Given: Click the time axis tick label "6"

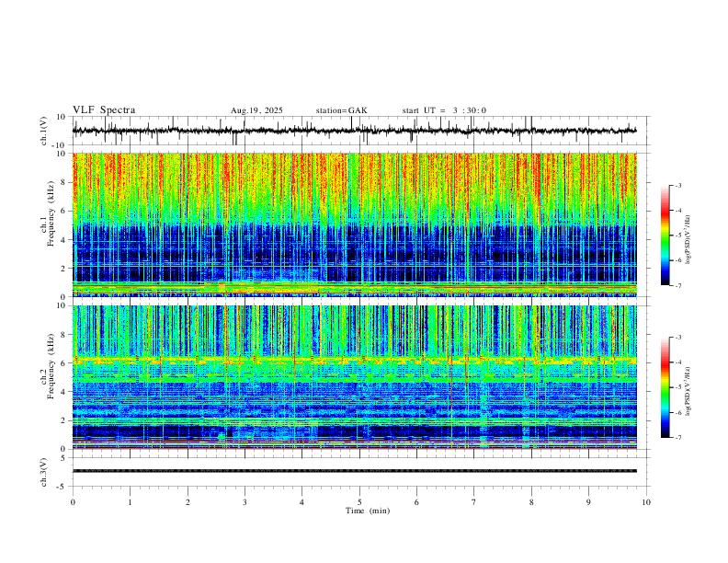Looking at the screenshot, I should pos(416,502).
